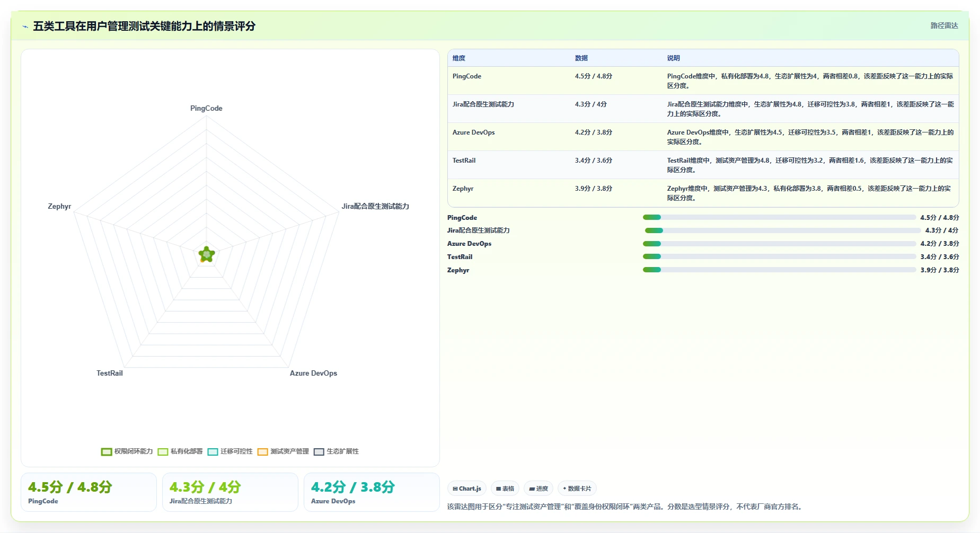
Task: Select the Zephyr table row name
Action: (463, 189)
